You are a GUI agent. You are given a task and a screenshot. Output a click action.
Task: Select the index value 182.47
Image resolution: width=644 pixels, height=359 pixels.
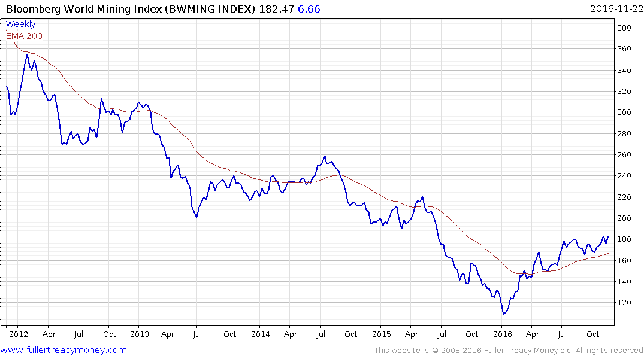coord(277,9)
